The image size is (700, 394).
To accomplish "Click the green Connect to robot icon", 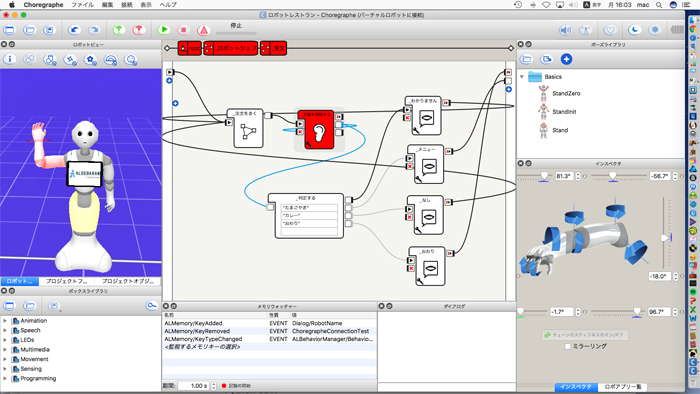I will [x=118, y=30].
